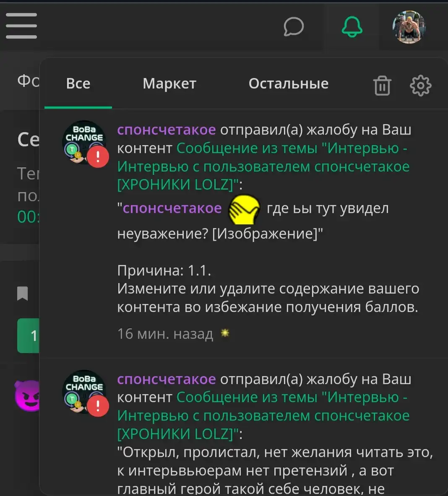Open спонсчетакое profile in second notification
This screenshot has height=496, width=448.
tap(167, 379)
